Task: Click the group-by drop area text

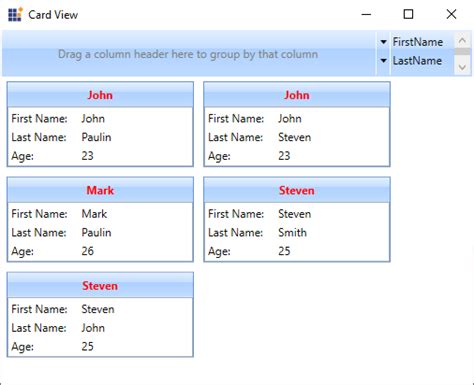Action: (188, 54)
